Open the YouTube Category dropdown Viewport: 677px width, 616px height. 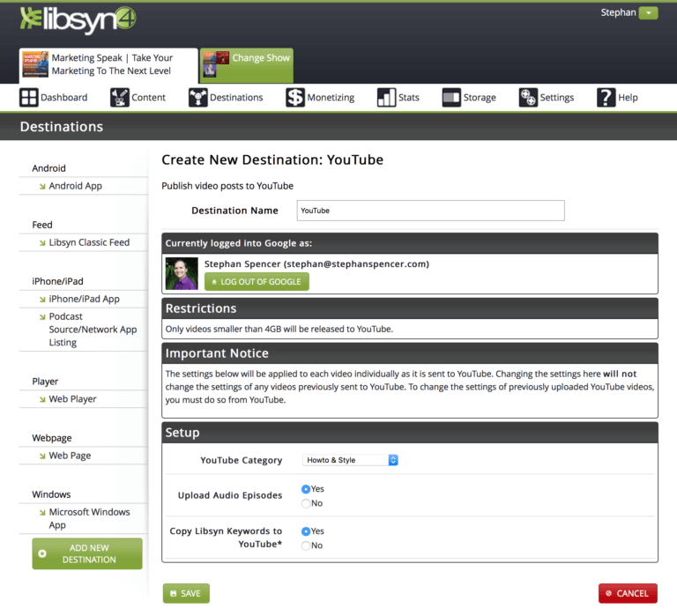pos(351,460)
